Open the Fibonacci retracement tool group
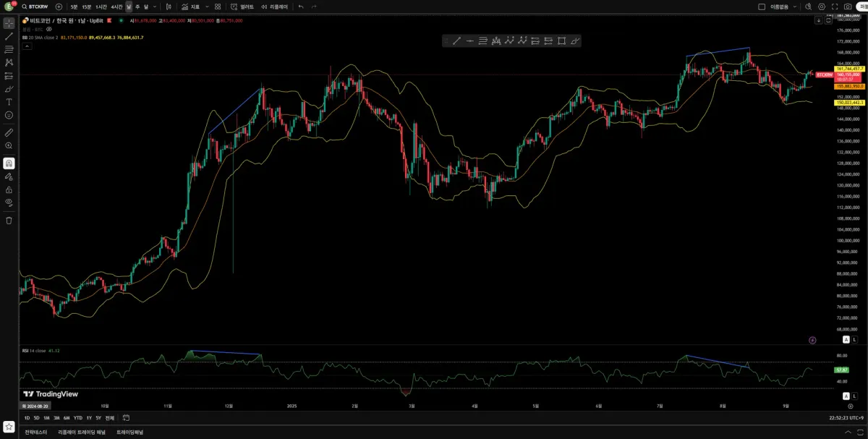 9,49
